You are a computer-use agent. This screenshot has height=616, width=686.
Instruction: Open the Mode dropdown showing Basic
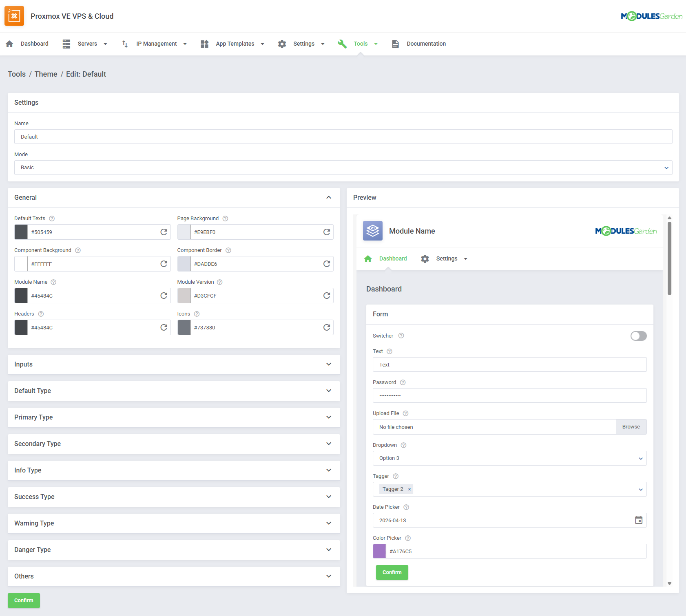pyautogui.click(x=343, y=168)
